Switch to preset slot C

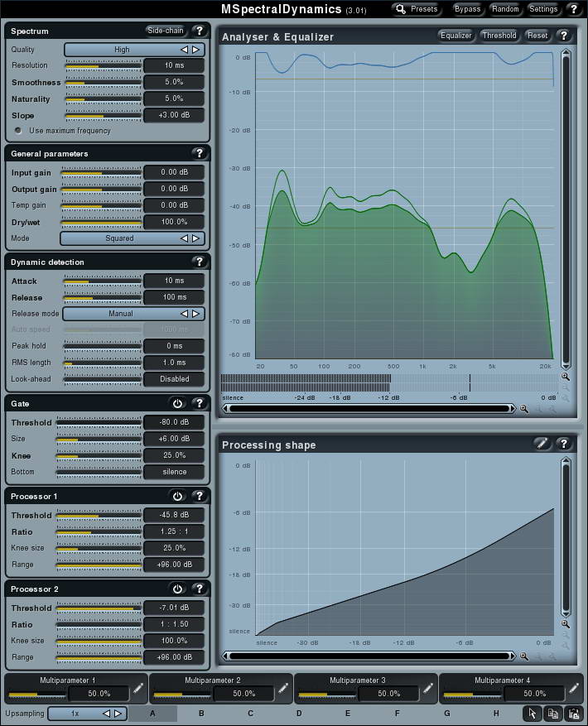(251, 714)
